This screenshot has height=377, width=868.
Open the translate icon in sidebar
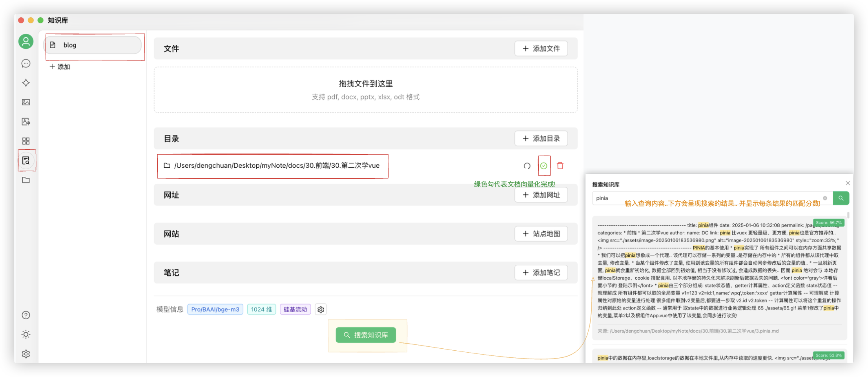pos(26,122)
